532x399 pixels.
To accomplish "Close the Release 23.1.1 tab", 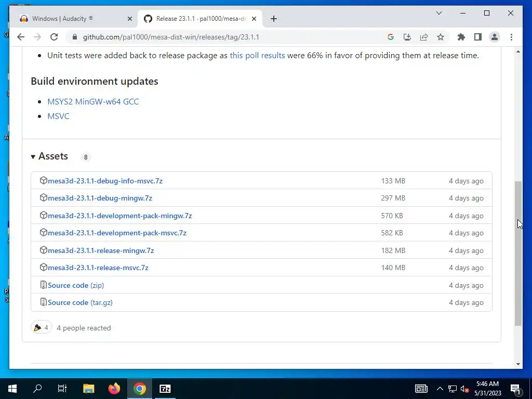I will (x=254, y=19).
